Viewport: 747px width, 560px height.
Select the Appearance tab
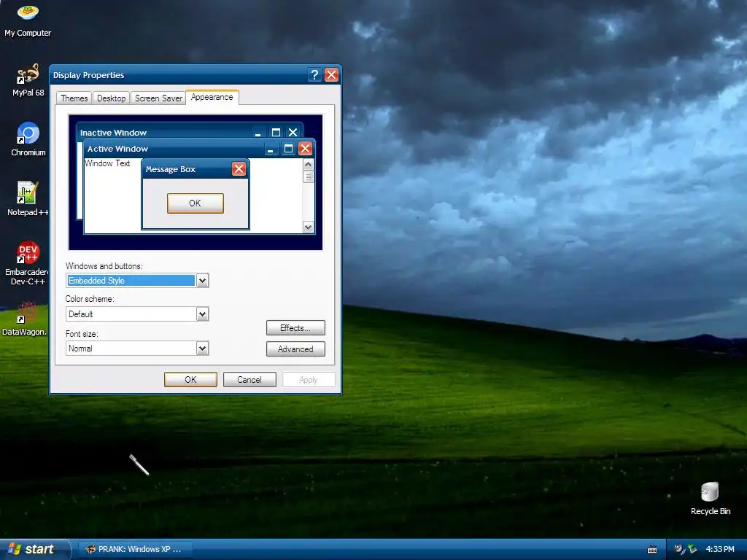click(212, 97)
